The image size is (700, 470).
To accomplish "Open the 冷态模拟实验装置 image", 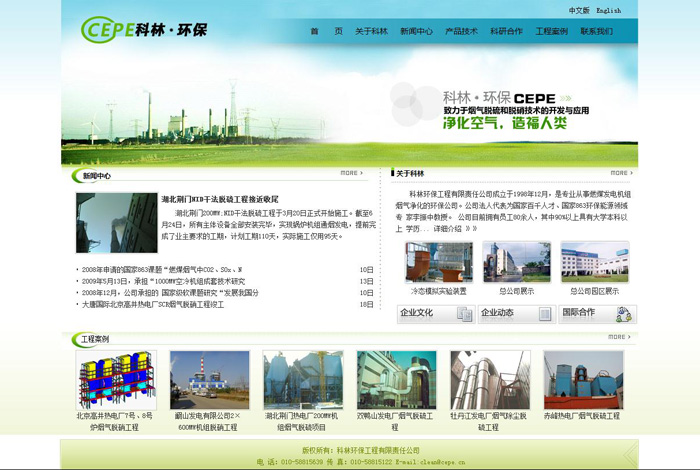I will pos(438,262).
